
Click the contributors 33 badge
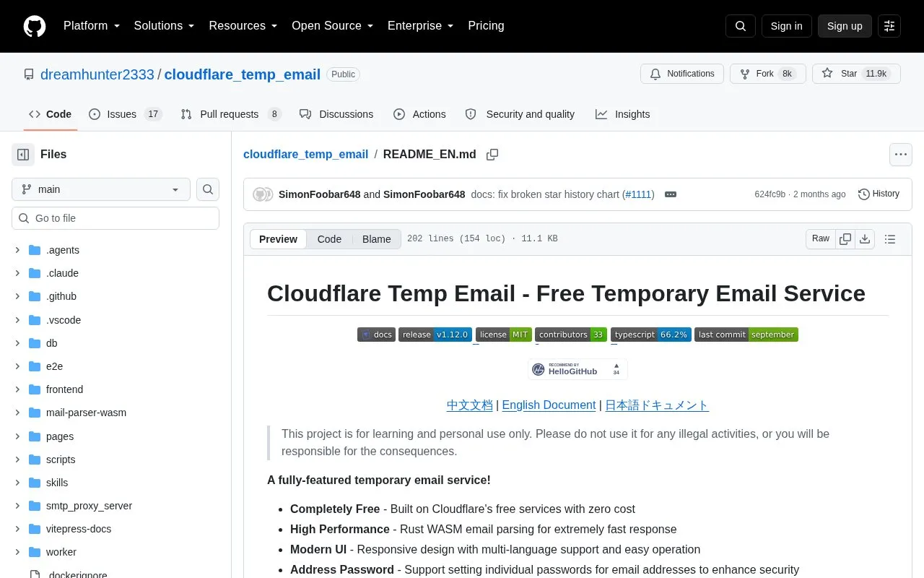coord(571,335)
